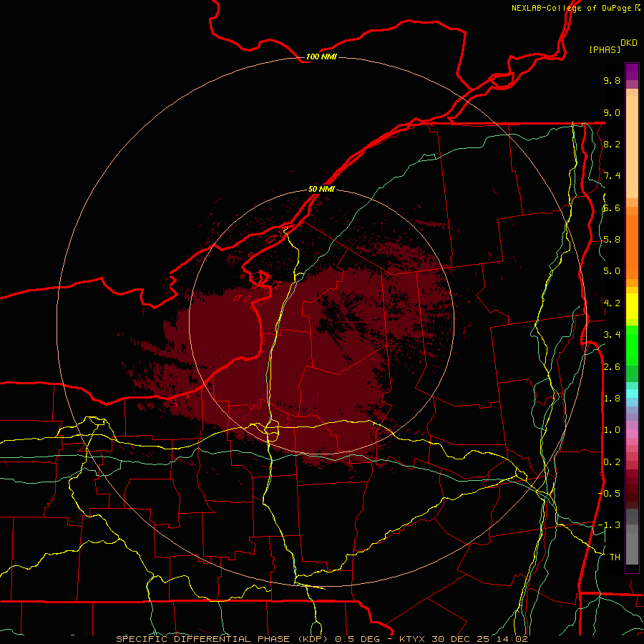
Task: Click the SPECIFIC DIFFERENTIAL PHASE (KDP) caption
Action: click(x=222, y=639)
